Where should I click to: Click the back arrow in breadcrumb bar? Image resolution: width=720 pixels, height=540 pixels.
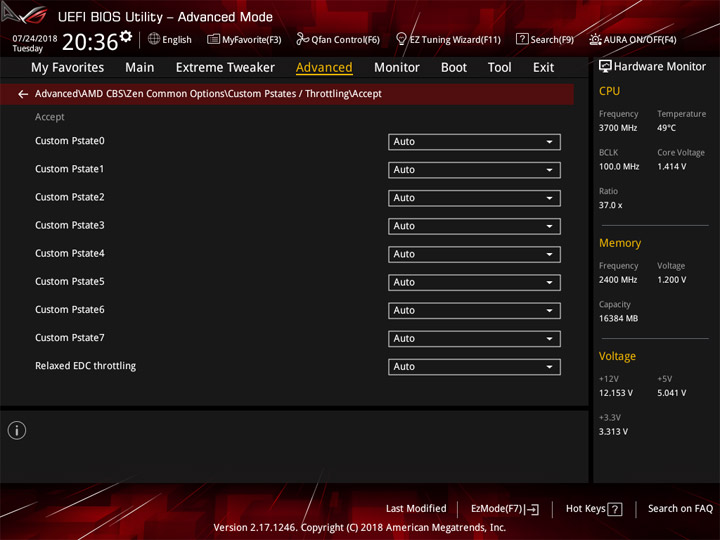click(23, 94)
